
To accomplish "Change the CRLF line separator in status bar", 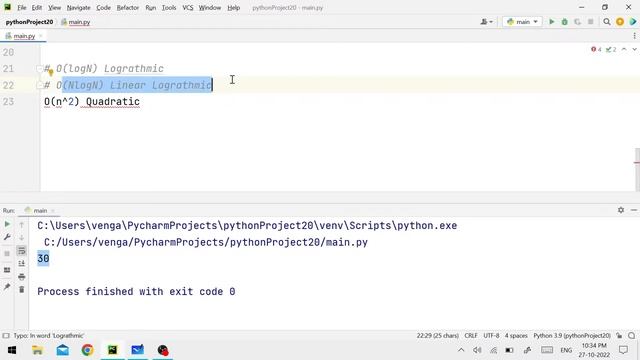I will 471,336.
